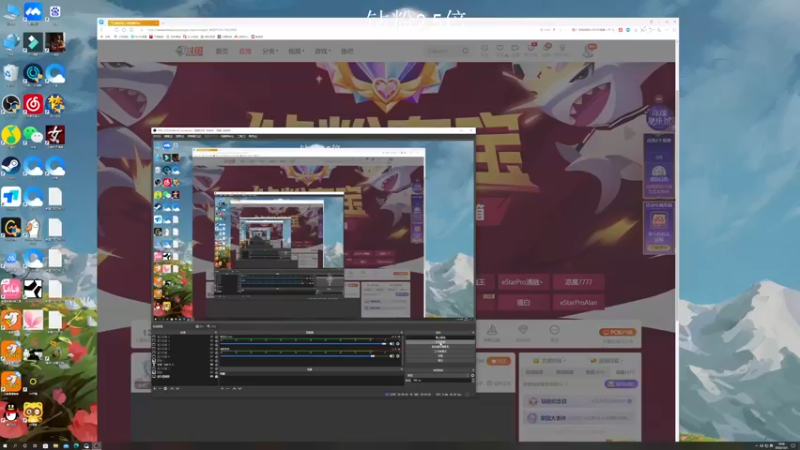Image resolution: width=800 pixels, height=450 pixels.
Task: Open the This PC desktop icon
Action: click(11, 11)
